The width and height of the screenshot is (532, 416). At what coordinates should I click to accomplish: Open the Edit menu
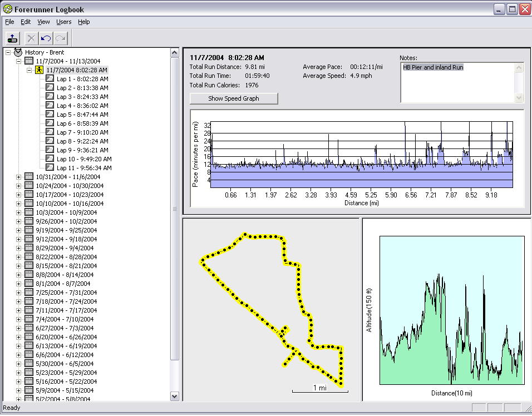click(x=26, y=22)
